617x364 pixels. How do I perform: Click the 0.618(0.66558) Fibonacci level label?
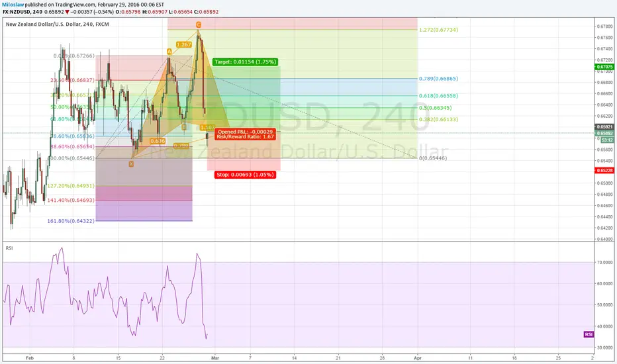[x=438, y=95]
